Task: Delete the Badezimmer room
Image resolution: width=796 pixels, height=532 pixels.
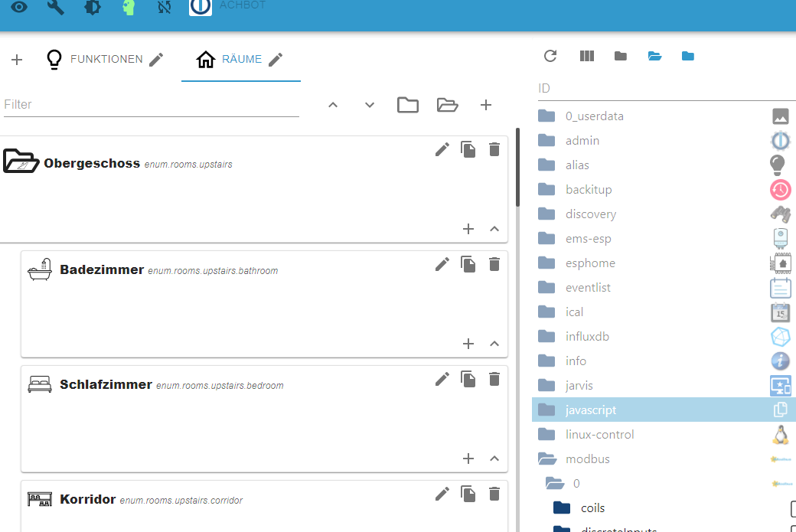Action: (x=494, y=265)
